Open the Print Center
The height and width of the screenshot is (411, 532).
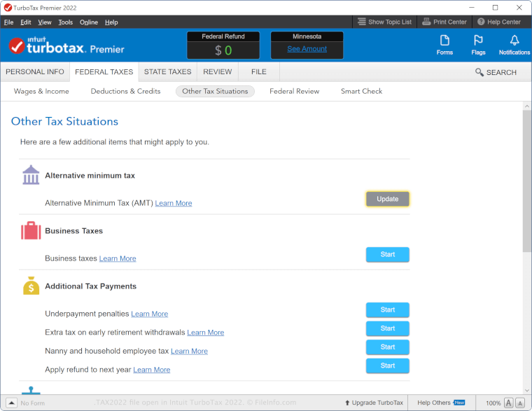444,22
